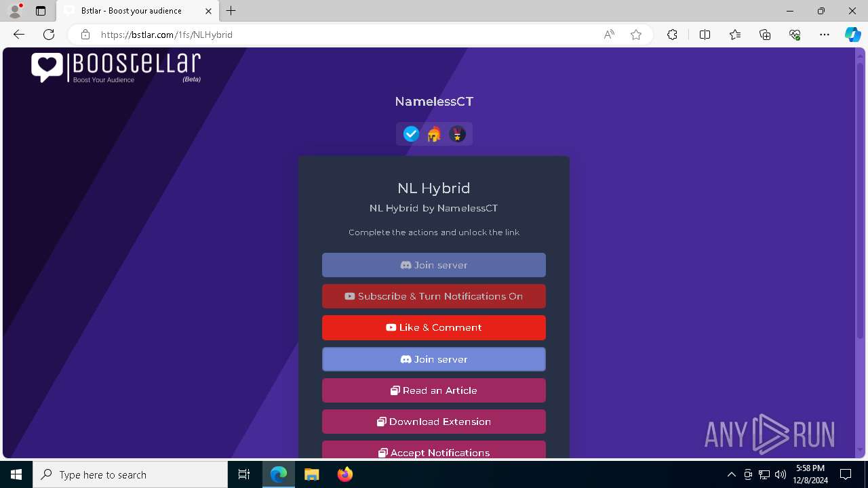Click the blue verified checkmark badge
Viewport: 868px width, 488px height.
click(x=411, y=134)
